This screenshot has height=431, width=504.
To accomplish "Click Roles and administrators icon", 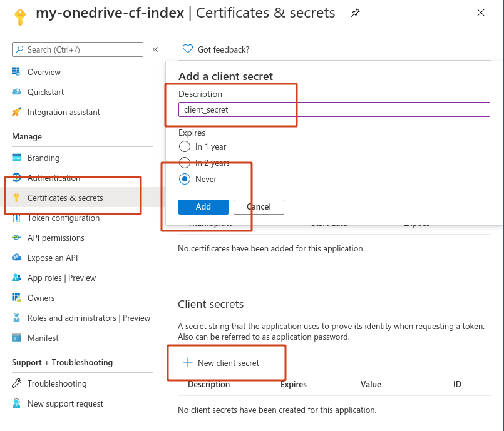I will click(x=16, y=318).
